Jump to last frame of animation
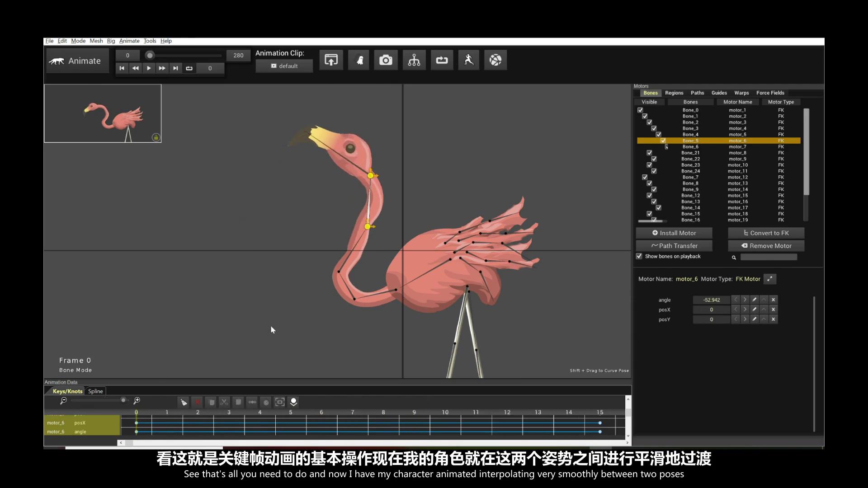This screenshot has height=488, width=868. pos(175,68)
